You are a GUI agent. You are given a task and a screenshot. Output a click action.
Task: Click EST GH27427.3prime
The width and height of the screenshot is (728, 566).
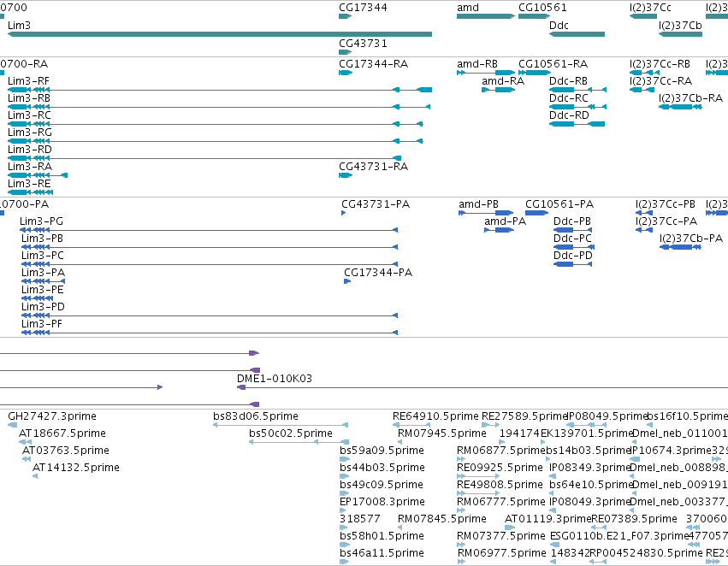coord(13,425)
